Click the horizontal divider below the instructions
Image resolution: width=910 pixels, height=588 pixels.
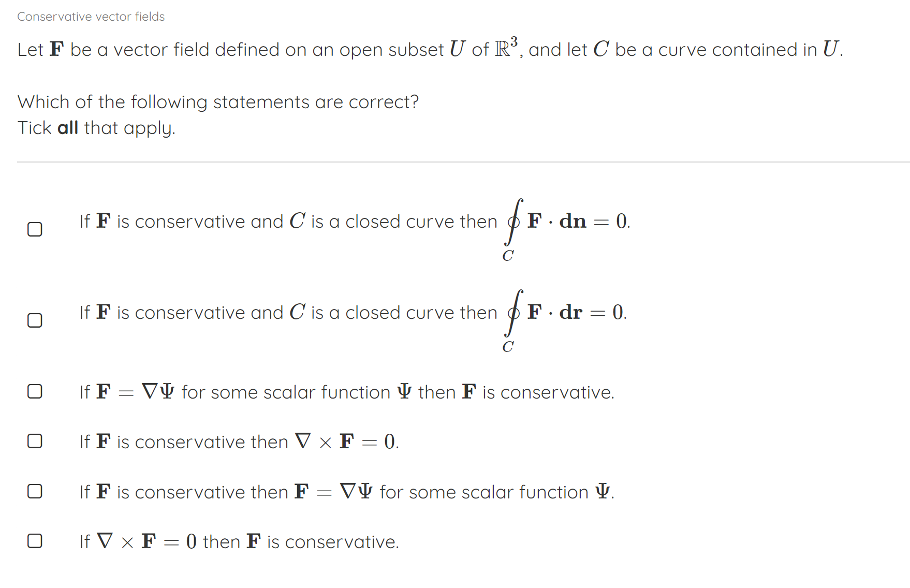[455, 163]
